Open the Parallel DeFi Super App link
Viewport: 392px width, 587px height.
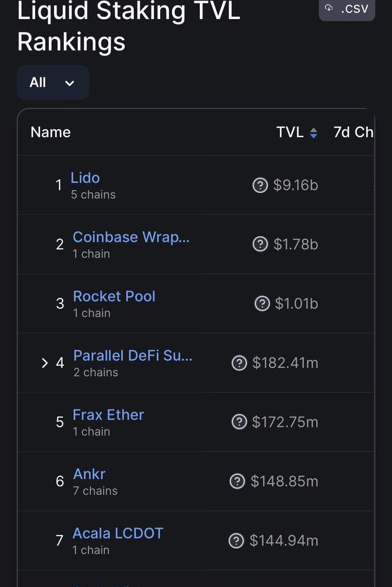[x=132, y=356]
